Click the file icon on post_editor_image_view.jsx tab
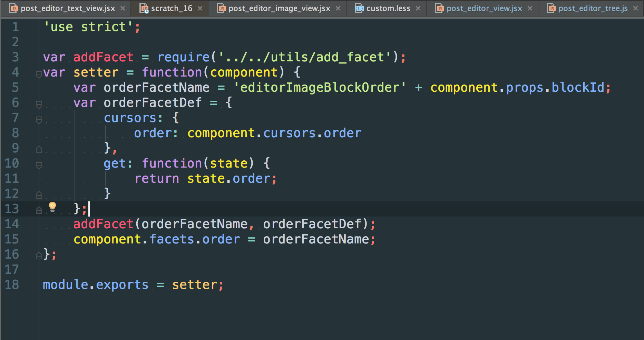 (x=221, y=8)
